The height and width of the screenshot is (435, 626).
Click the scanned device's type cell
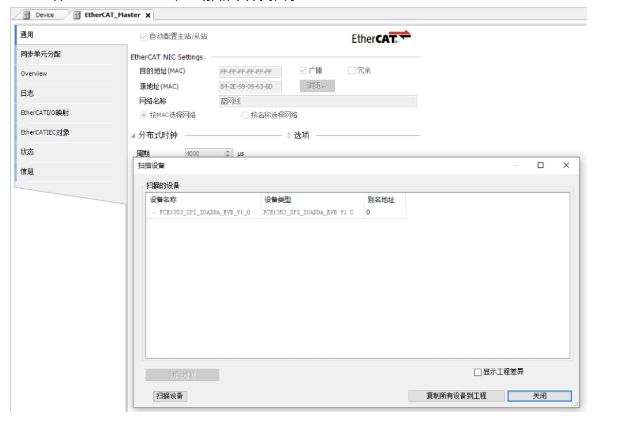point(313,212)
